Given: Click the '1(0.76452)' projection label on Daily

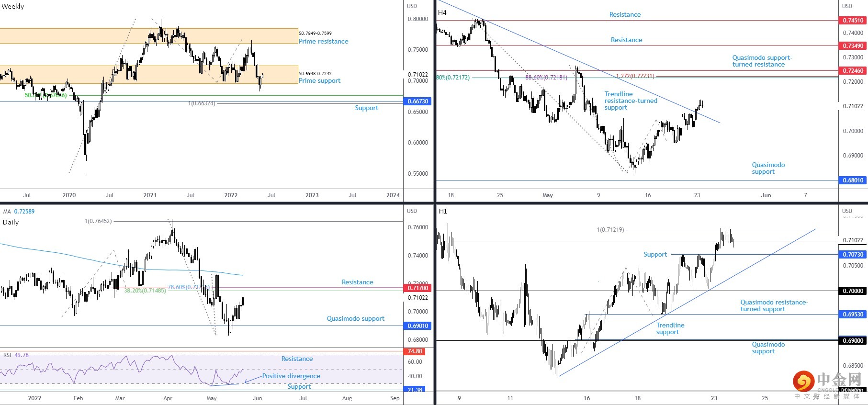Looking at the screenshot, I should [98, 221].
